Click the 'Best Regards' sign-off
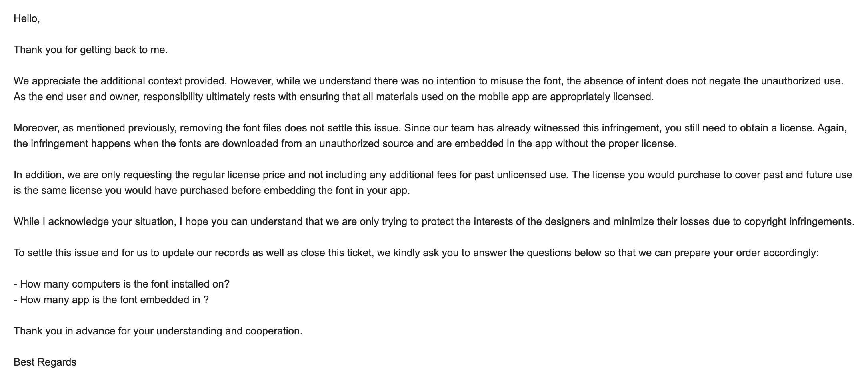 45,362
